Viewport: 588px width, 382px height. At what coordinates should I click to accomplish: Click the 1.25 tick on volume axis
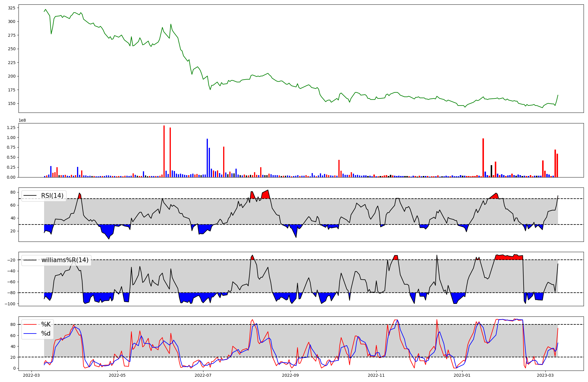[11, 128]
